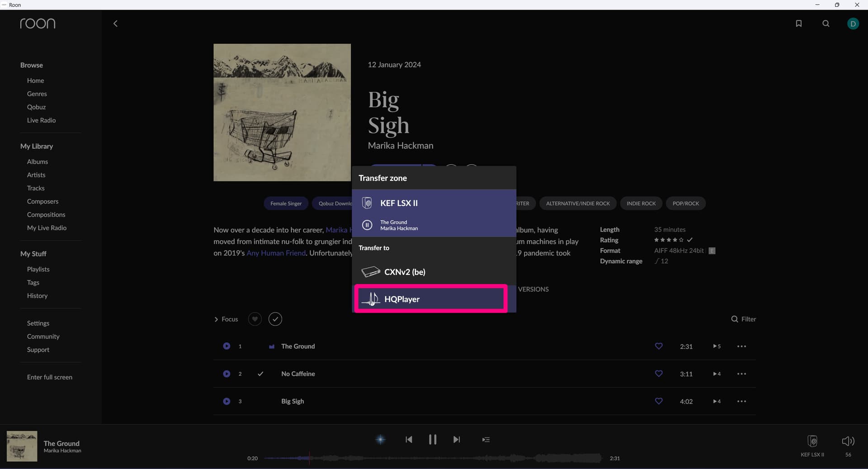This screenshot has height=469, width=868.
Task: Open Genres in sidebar
Action: tap(37, 94)
